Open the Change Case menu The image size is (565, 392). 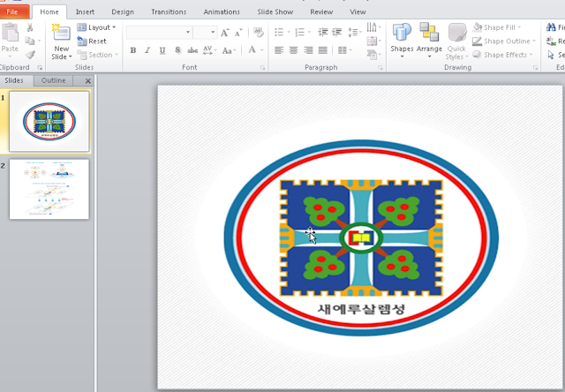[x=229, y=50]
